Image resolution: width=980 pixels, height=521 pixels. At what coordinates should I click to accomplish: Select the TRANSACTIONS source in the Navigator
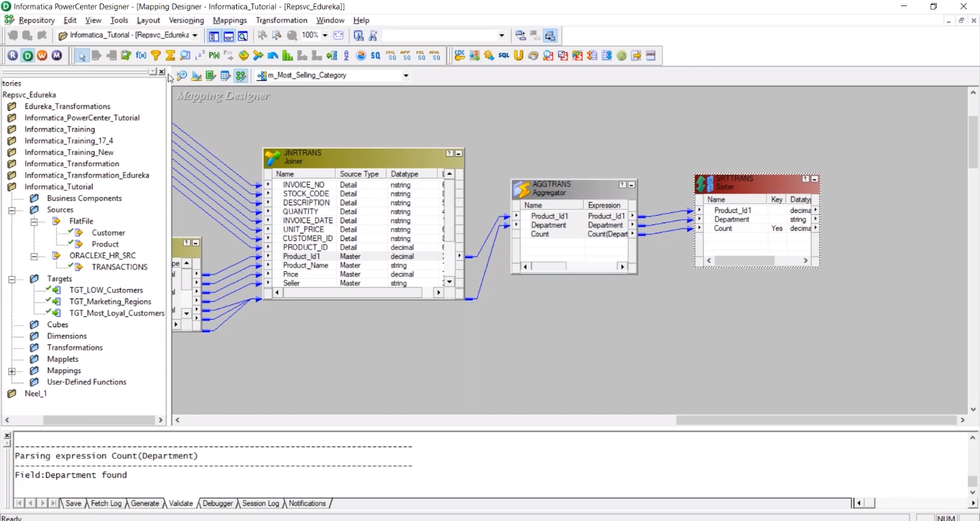point(119,268)
